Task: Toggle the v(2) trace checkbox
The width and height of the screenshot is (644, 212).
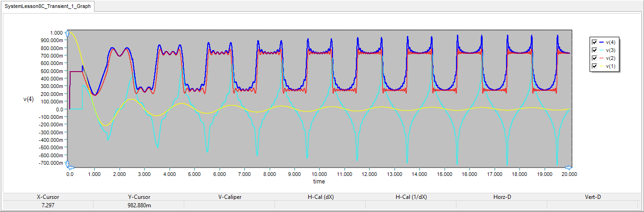Action: 594,59
